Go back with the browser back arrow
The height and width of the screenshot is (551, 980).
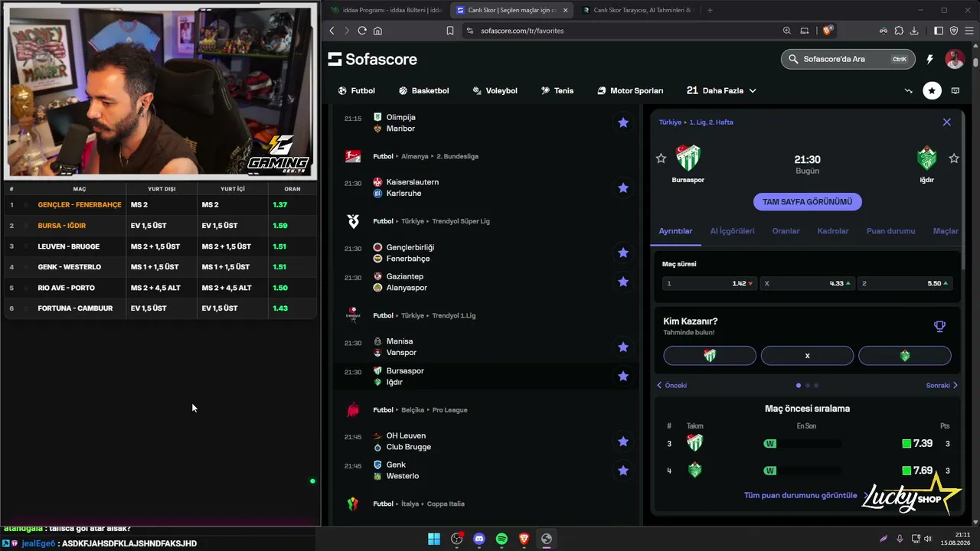(x=332, y=31)
